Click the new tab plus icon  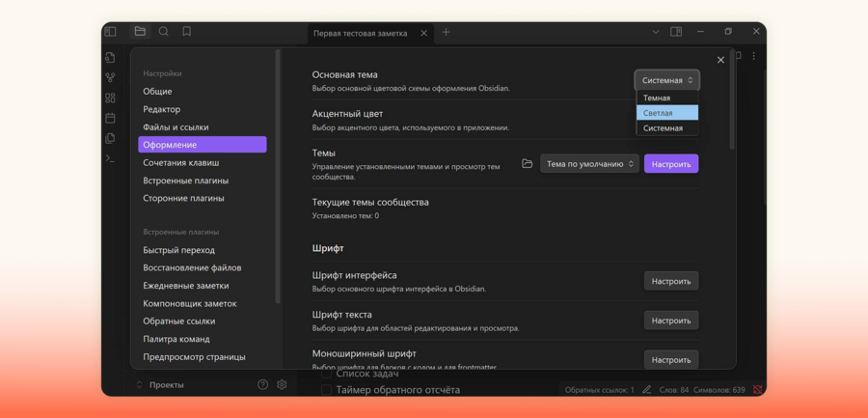tap(446, 32)
